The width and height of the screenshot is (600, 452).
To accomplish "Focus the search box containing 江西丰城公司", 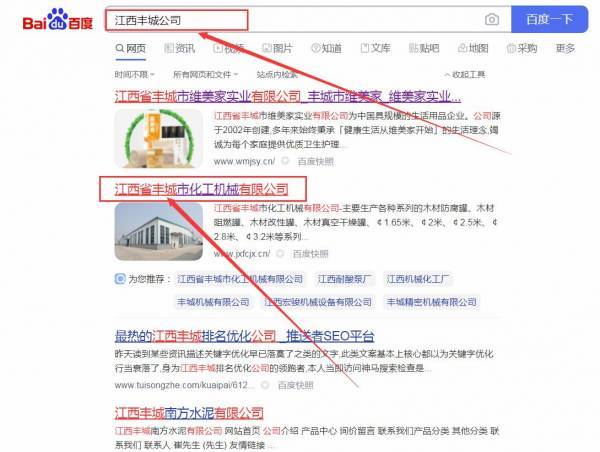I will point(290,20).
